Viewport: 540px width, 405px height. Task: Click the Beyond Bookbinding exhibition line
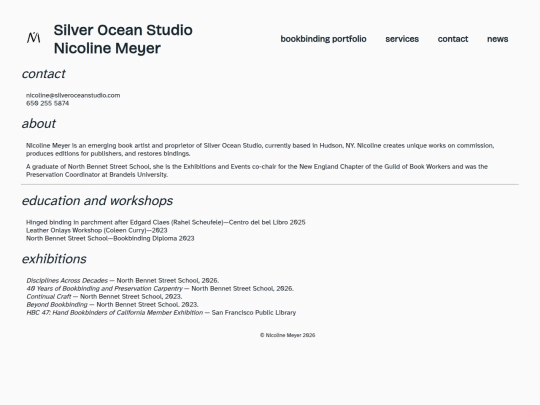point(112,304)
